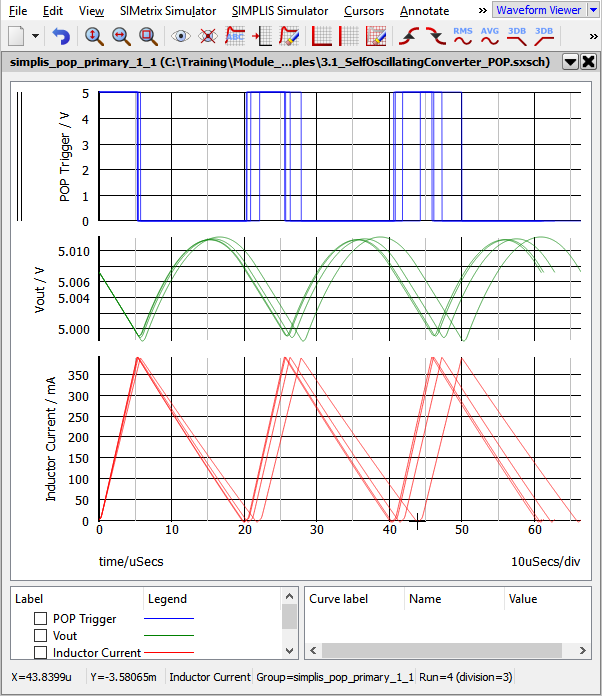The width and height of the screenshot is (602, 696).
Task: Click the AVG measurement icon
Action: (x=489, y=36)
